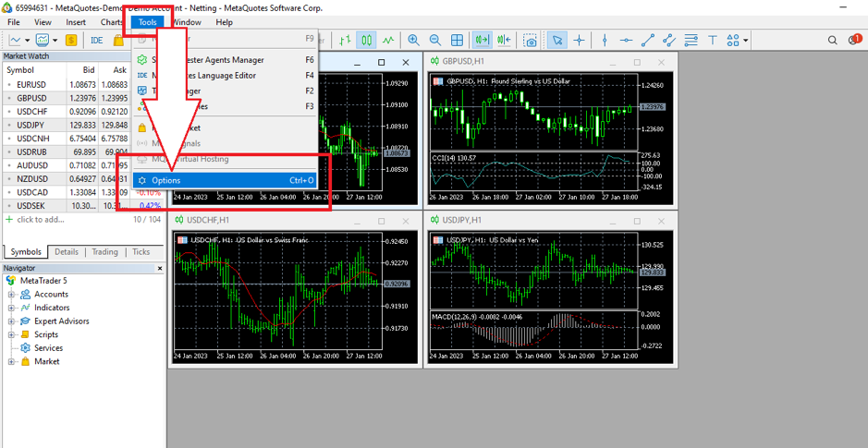
Task: Switch to the Ticks tab
Action: (141, 251)
